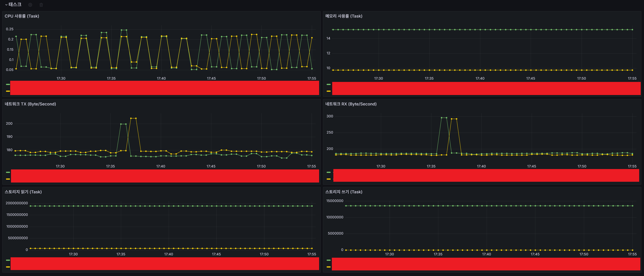Screen dimensions: 644x276
Task: Click the trash icon to delete 태스크 row
Action: point(41,5)
